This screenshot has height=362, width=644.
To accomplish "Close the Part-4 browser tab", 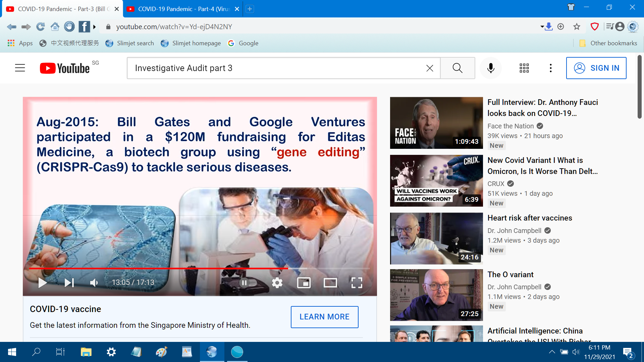I will [x=237, y=9].
